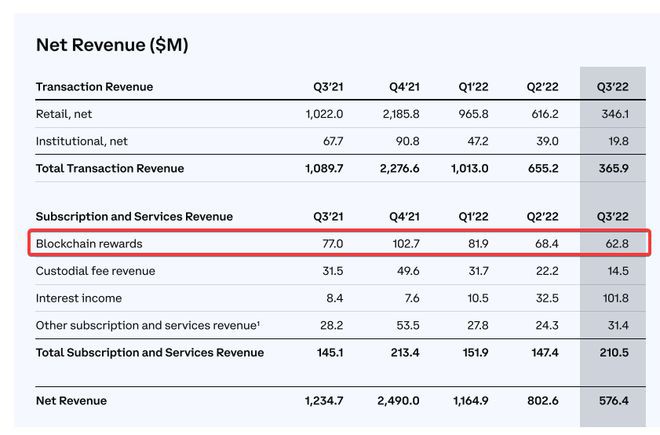Image resolution: width=660 pixels, height=435 pixels.
Task: Click the Net Revenue row label at bottom
Action: 71,401
